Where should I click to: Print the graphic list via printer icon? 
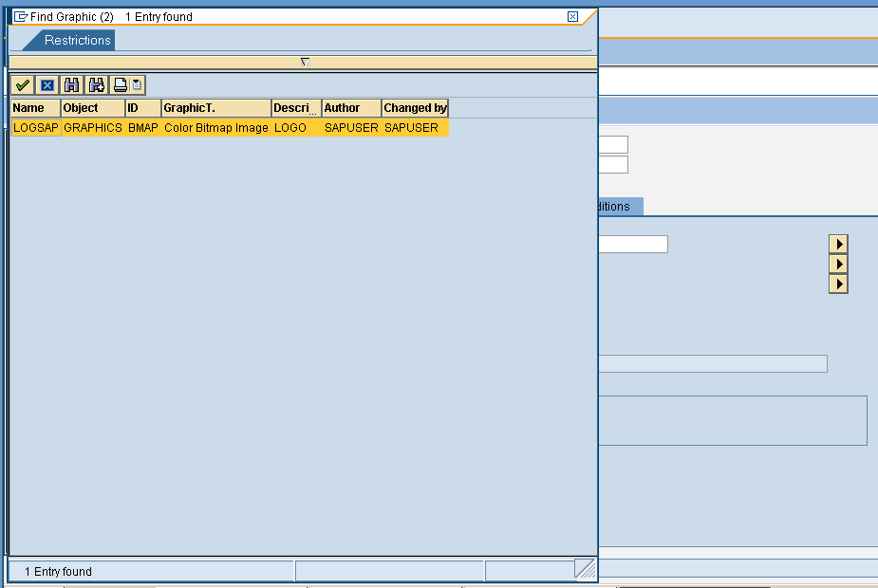click(120, 84)
